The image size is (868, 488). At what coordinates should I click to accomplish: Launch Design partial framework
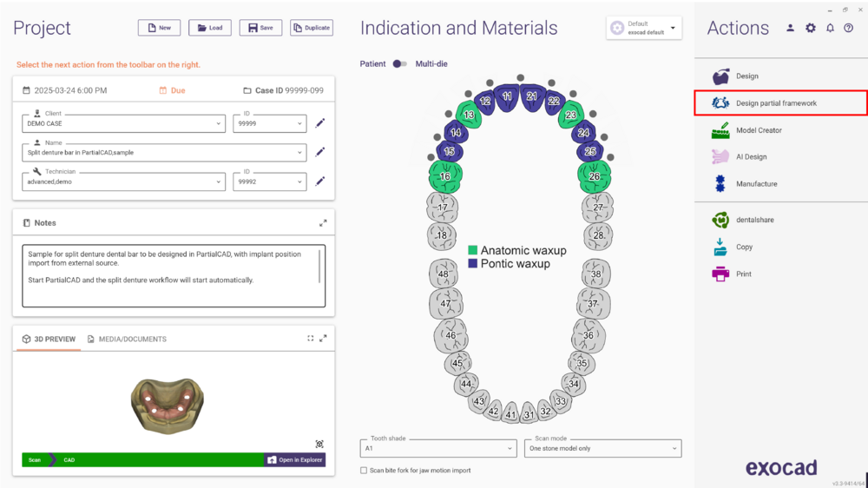pos(780,103)
